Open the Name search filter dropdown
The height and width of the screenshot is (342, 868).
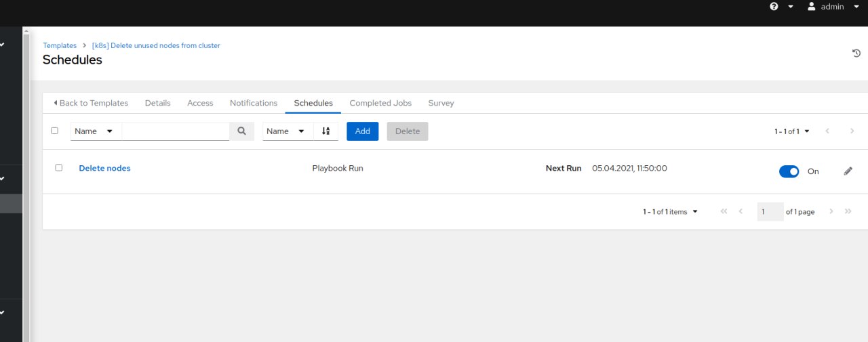click(96, 131)
